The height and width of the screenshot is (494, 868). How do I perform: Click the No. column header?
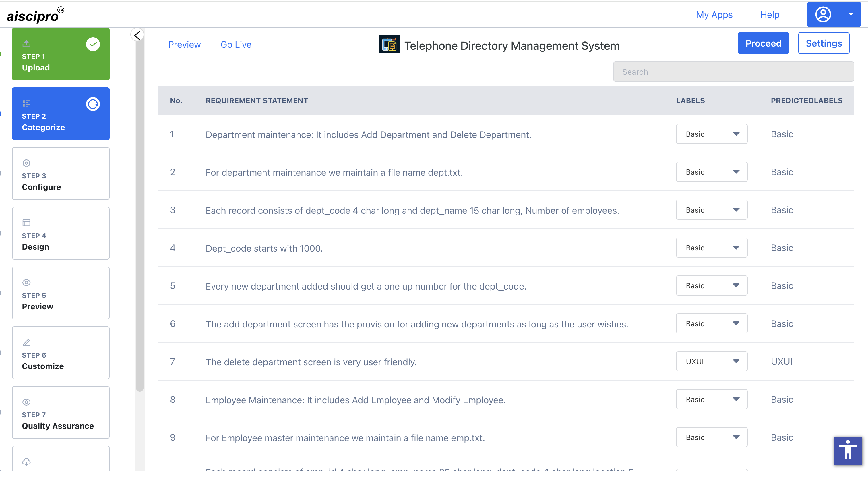coord(176,101)
